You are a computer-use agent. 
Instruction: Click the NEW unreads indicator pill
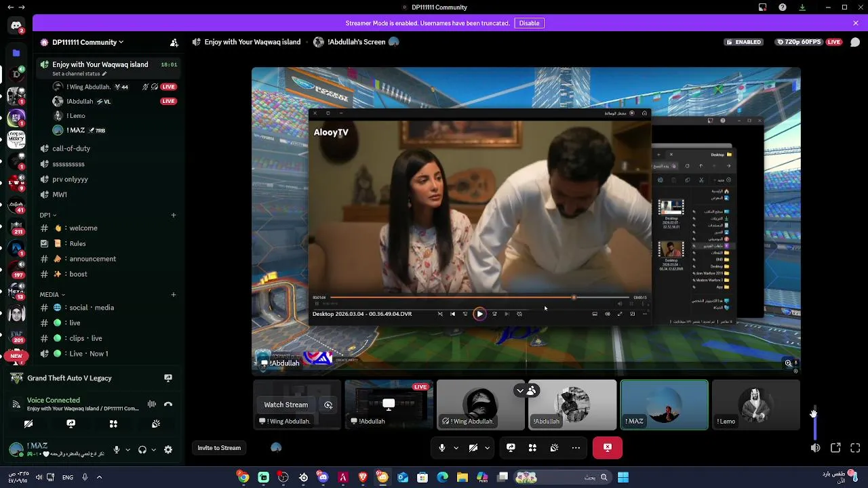[16, 356]
